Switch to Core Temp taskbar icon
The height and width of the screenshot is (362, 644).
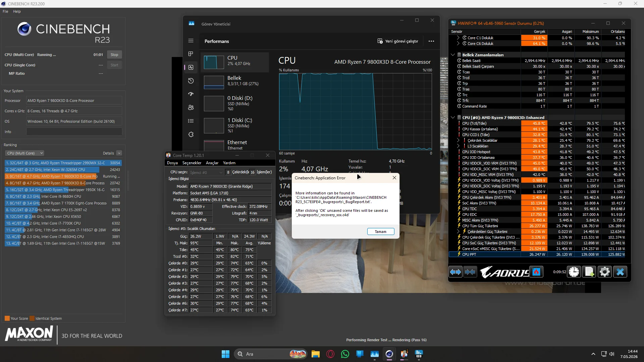404,354
